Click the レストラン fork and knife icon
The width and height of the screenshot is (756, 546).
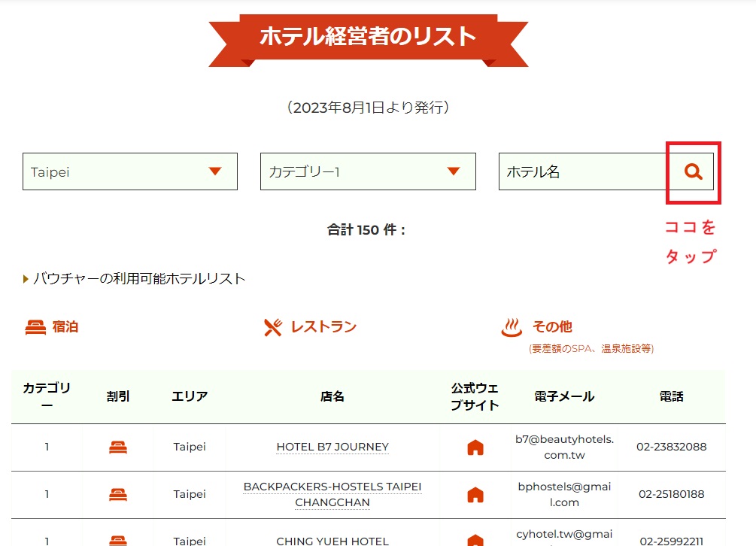click(x=272, y=327)
